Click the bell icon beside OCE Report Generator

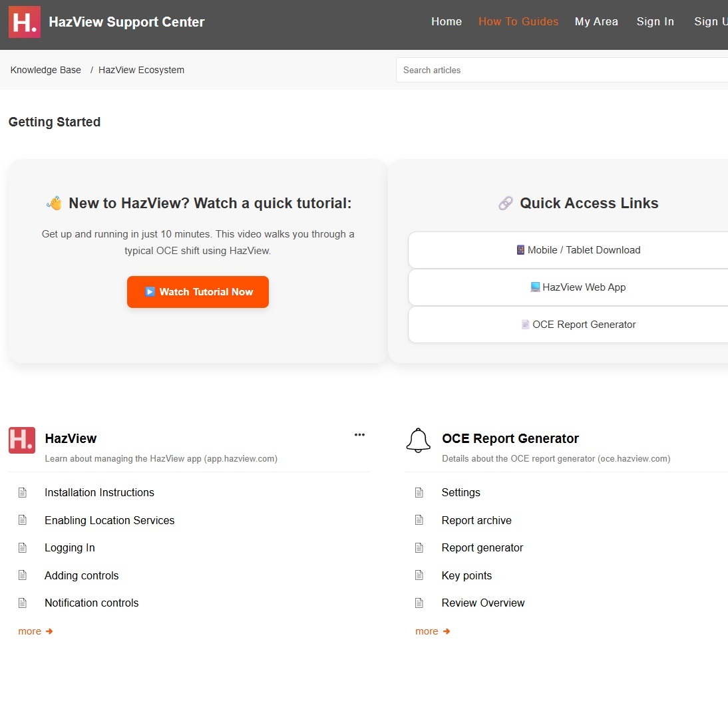(x=419, y=440)
